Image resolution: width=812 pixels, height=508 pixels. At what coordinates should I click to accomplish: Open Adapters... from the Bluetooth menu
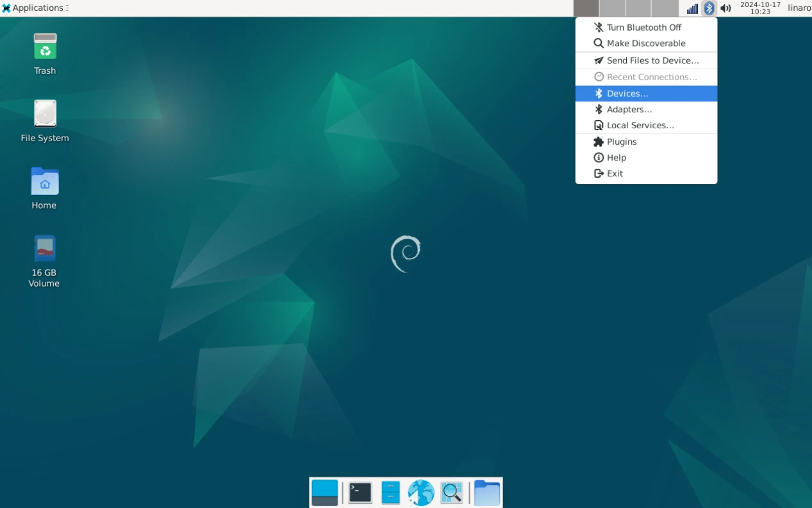(x=646, y=110)
